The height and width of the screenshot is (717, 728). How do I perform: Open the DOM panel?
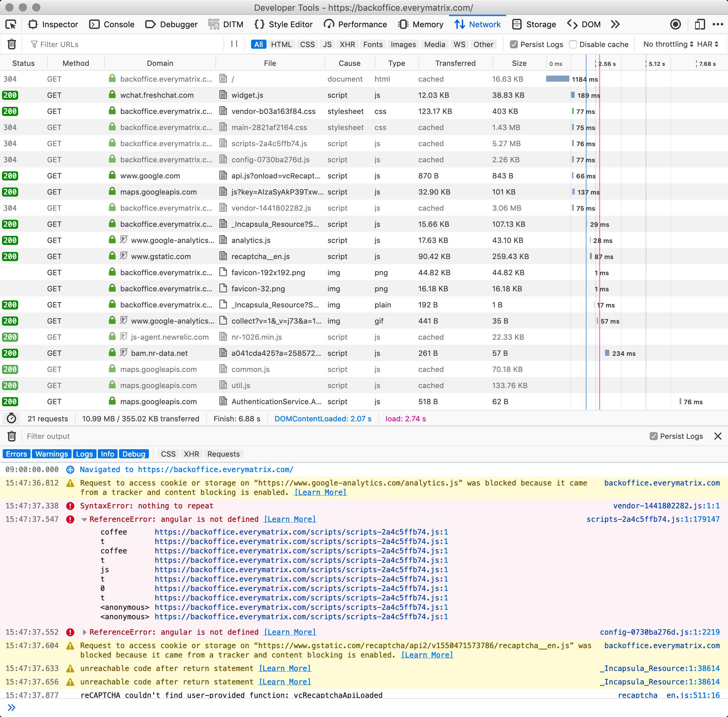(584, 24)
